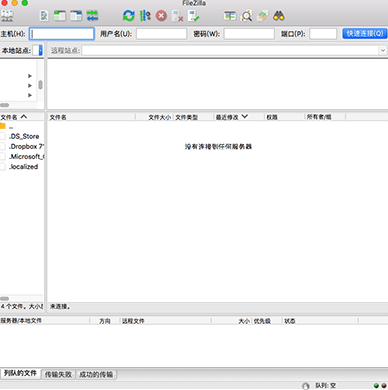Click the remote 文件名 column header

[x=91, y=117]
